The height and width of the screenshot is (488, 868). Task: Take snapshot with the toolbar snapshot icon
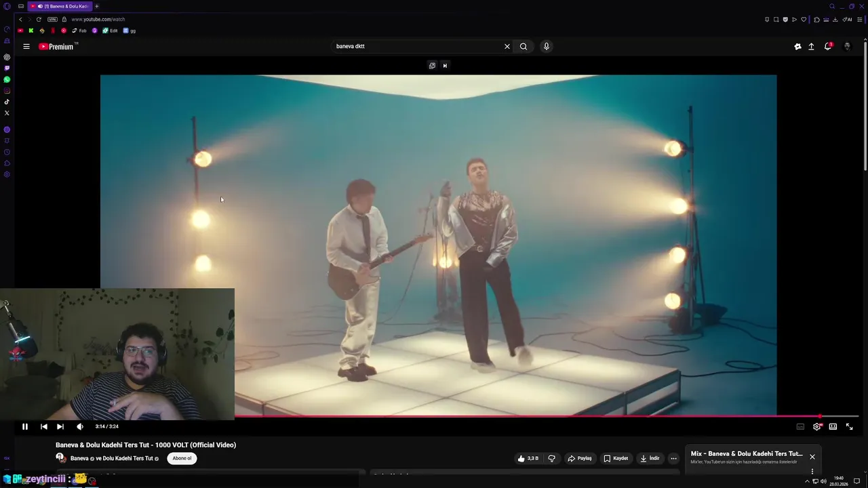776,20
